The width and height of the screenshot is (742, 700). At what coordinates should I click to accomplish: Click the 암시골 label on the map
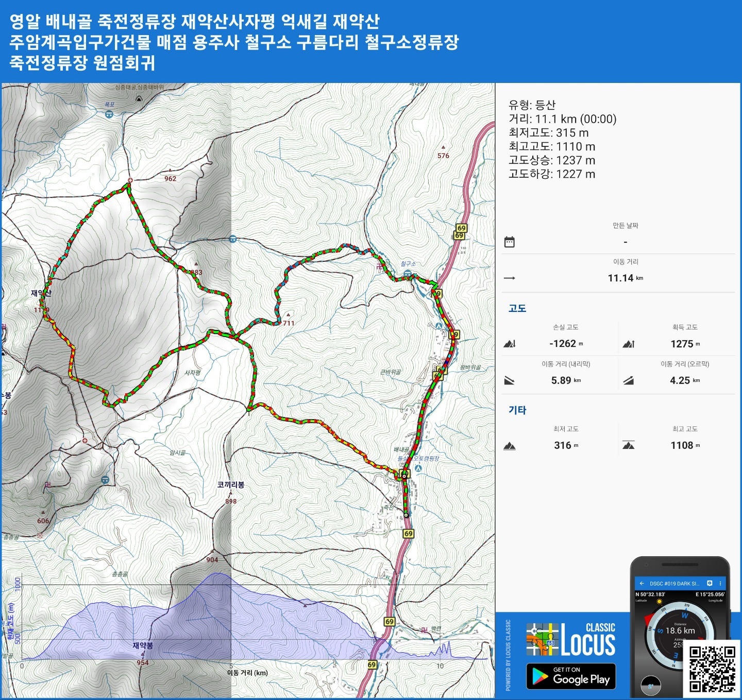[178, 453]
